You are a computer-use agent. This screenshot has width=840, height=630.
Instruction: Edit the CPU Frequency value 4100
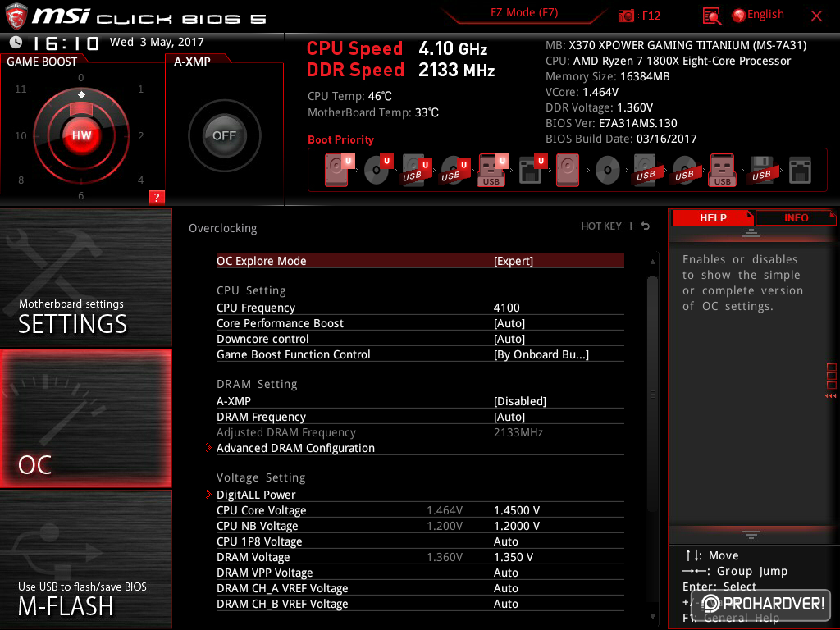click(x=506, y=308)
